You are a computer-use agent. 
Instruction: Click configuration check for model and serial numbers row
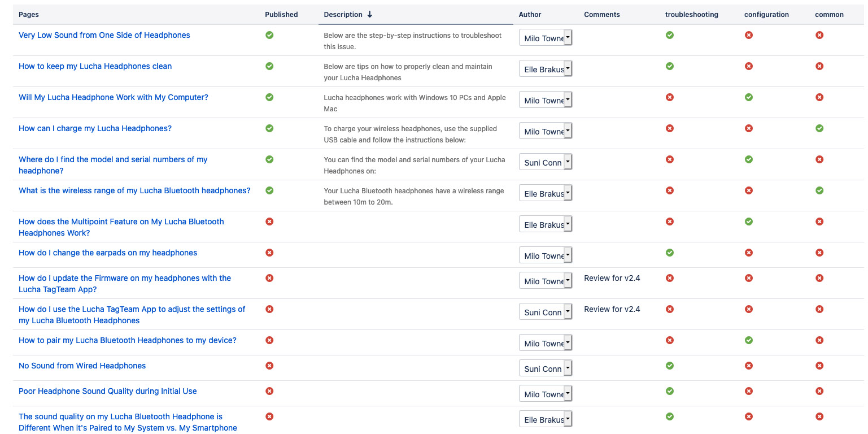[749, 159]
